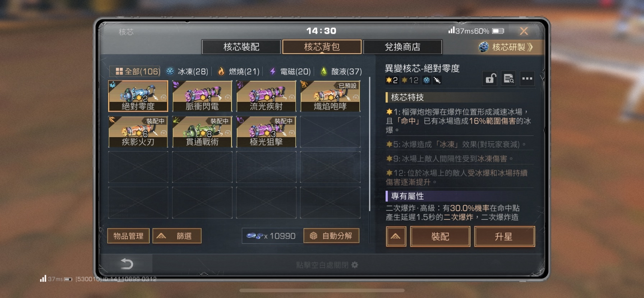Expand the 篩選 filter options
Image resolution: width=644 pixels, height=298 pixels.
point(177,236)
